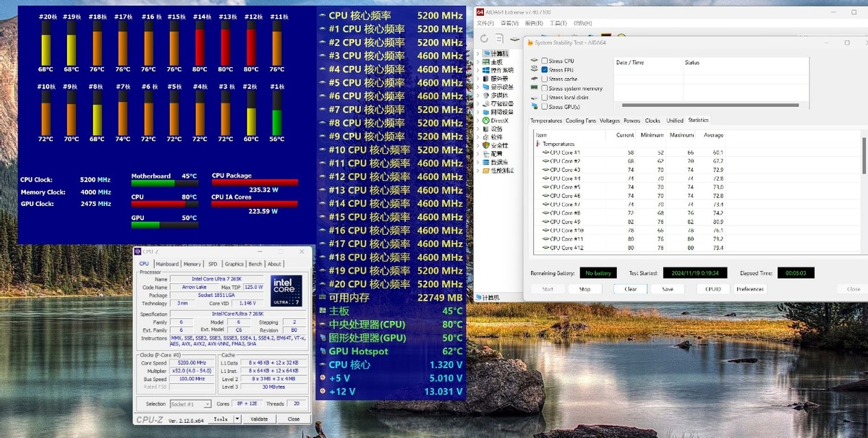This screenshot has width=868, height=438.
Task: Click the Validate button in CPU-Z
Action: click(x=259, y=419)
